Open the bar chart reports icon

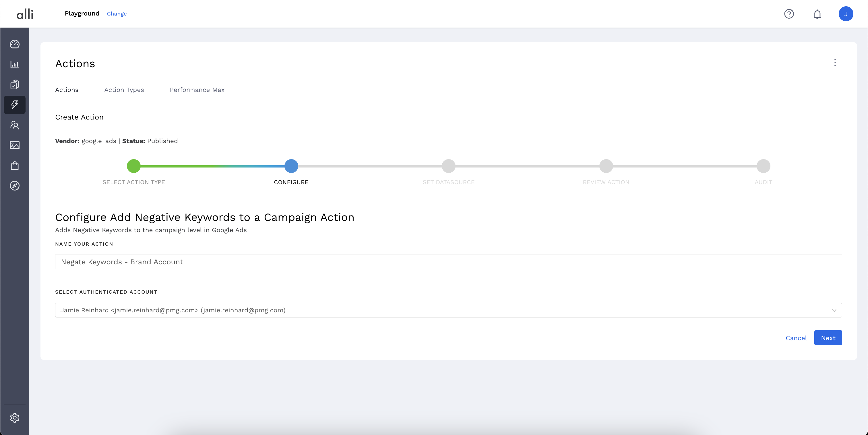tap(14, 64)
